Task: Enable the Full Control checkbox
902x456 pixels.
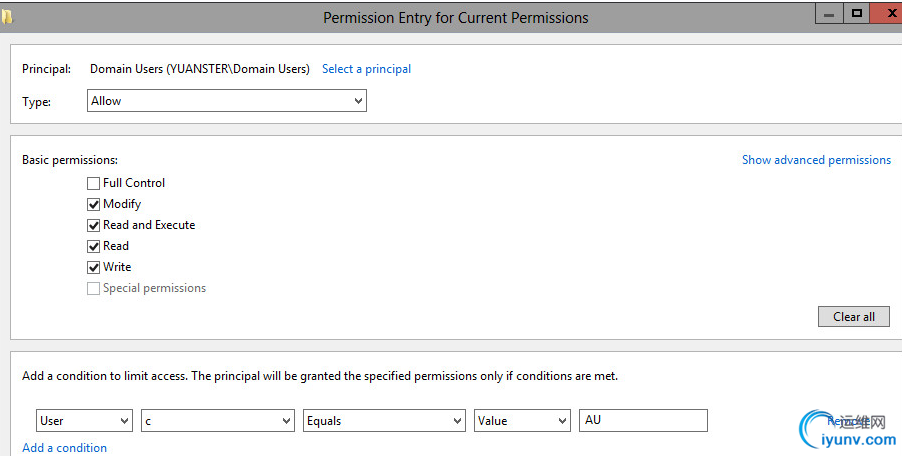Action: 93,183
